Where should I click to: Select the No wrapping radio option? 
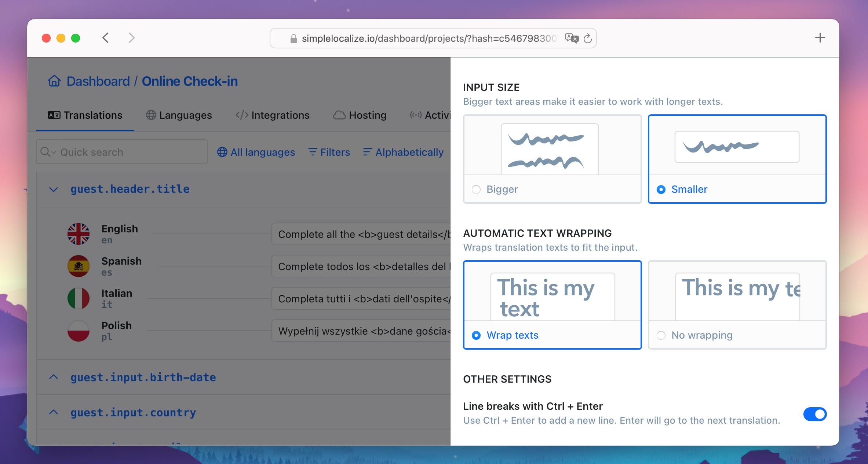pos(661,335)
